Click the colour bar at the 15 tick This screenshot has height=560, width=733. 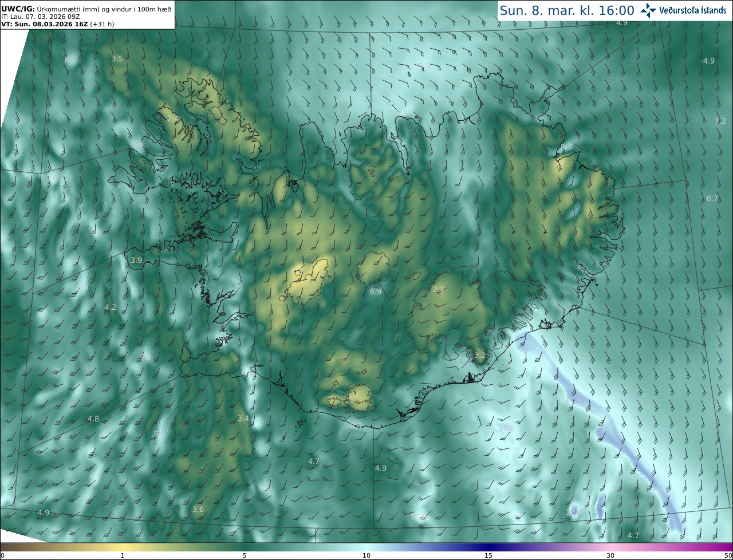click(x=488, y=547)
